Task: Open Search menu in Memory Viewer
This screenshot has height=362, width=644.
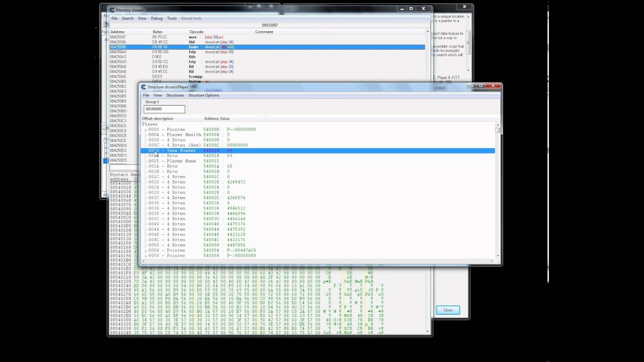Action: [128, 18]
